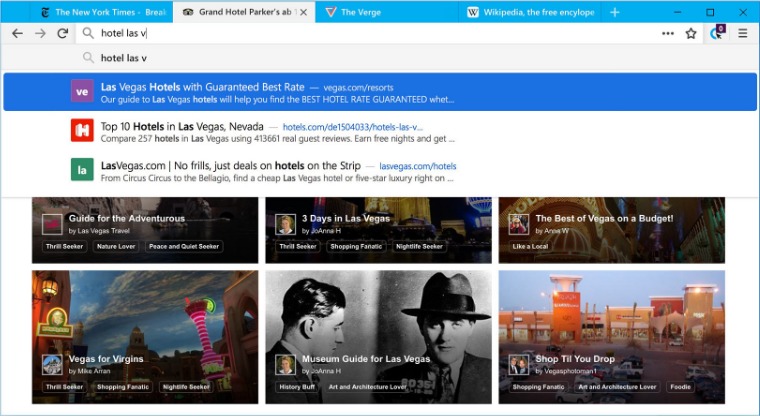Screen dimensions: 760x416
Task: Click Anna W author avatar
Action: 519,224
